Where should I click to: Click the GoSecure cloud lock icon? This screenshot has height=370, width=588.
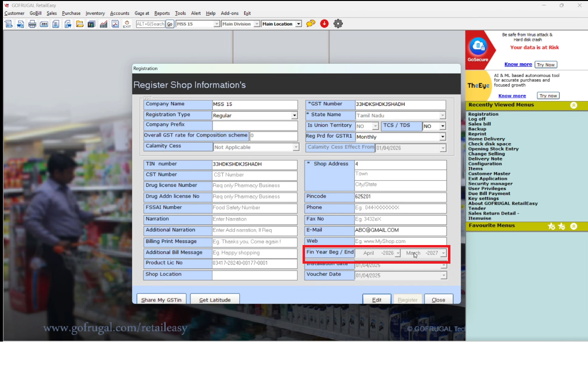point(478,47)
